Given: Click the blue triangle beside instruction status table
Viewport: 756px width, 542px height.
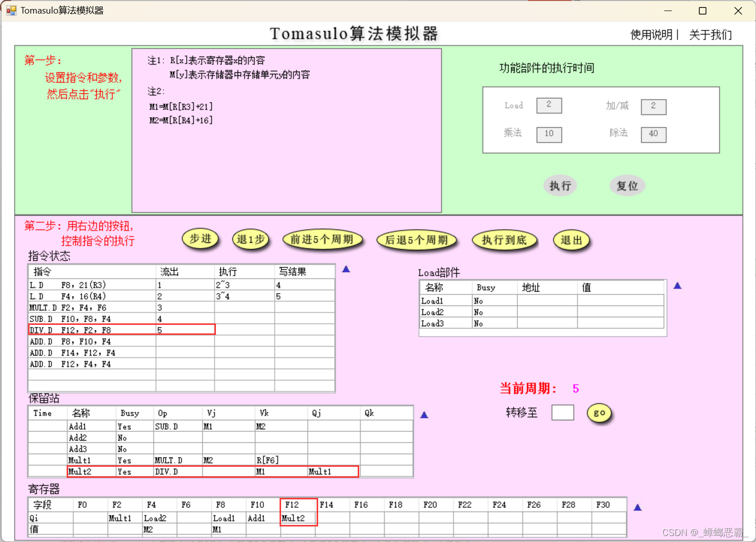Looking at the screenshot, I should 346,269.
